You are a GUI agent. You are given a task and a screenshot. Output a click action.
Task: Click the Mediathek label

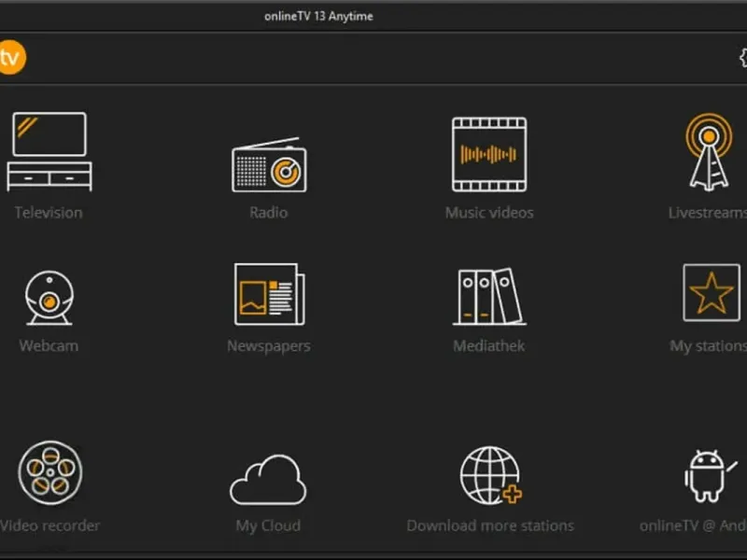pos(488,345)
